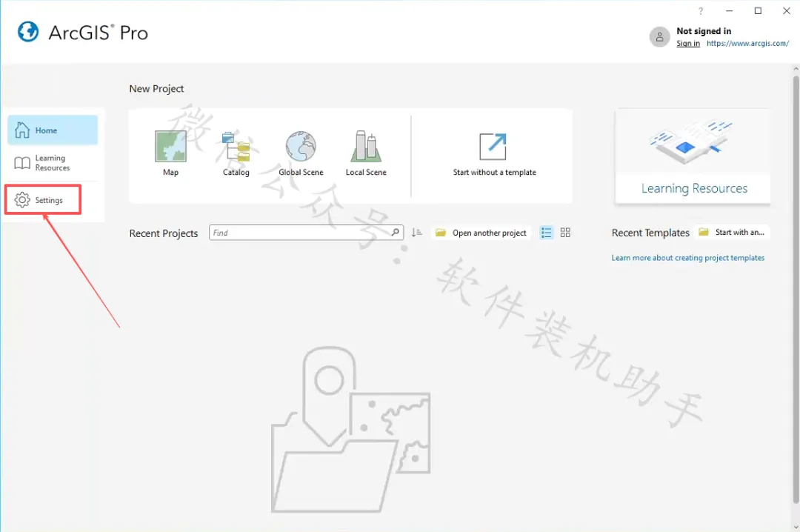The height and width of the screenshot is (532, 800).
Task: Maximize the ArcGIS Pro window
Action: [759, 10]
